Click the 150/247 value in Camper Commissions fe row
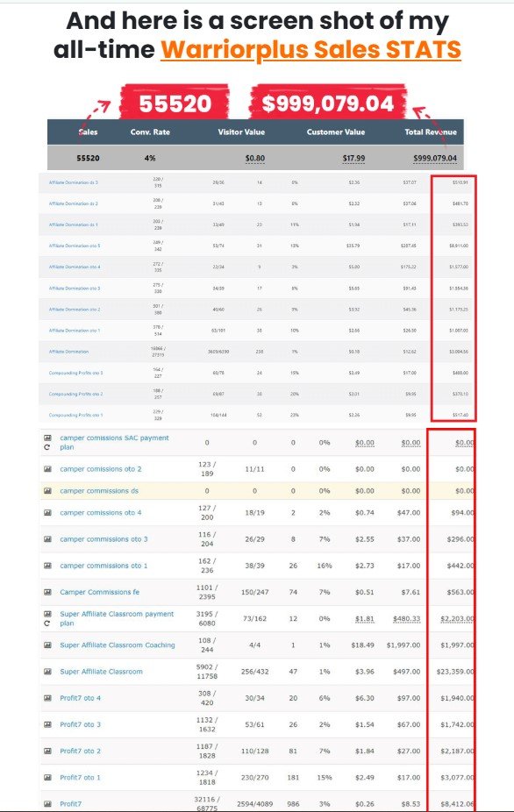The image size is (514, 812). click(x=255, y=592)
